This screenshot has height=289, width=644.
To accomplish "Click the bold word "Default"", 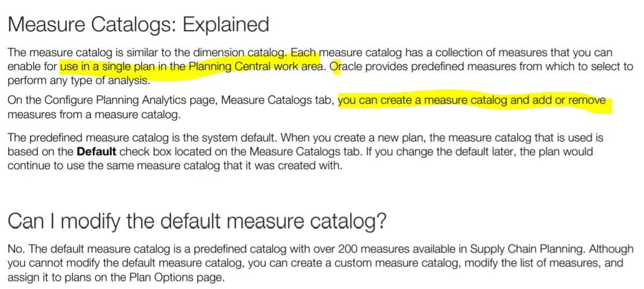I will point(97,152).
